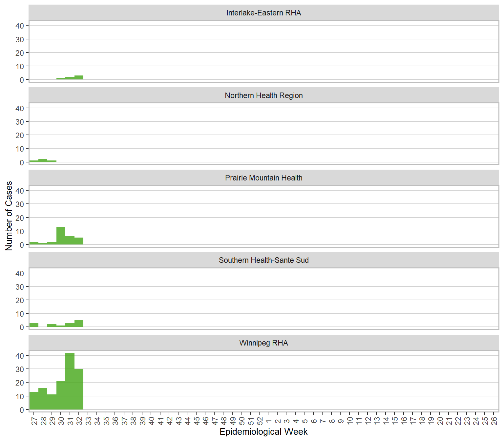Click the tallest Winnipeg RHA bar at week 31

(x=70, y=381)
